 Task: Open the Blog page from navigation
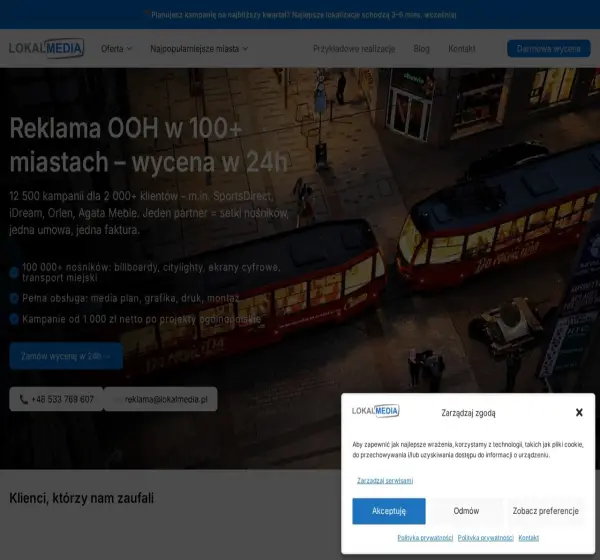point(421,49)
